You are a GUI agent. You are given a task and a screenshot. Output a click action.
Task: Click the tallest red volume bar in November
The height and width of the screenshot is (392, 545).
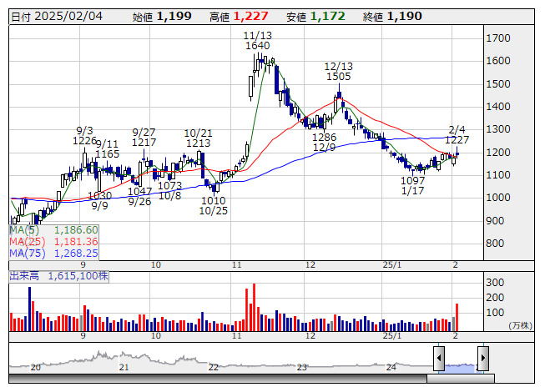point(254,307)
